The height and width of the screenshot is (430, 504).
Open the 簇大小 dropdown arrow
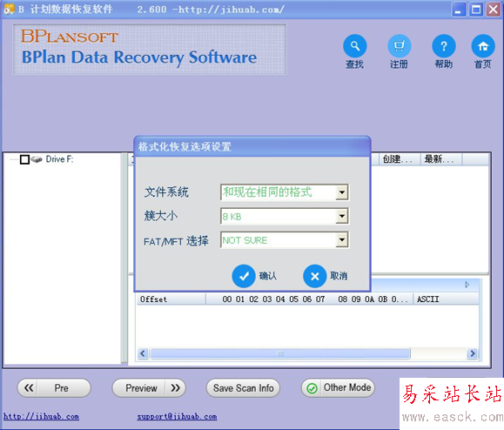pos(342,216)
